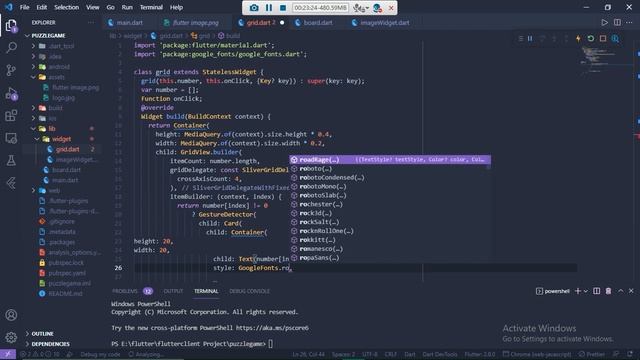Open the PROBLEMS panel tab
Image resolution: width=640 pixels, height=360 pixels.
coord(124,291)
